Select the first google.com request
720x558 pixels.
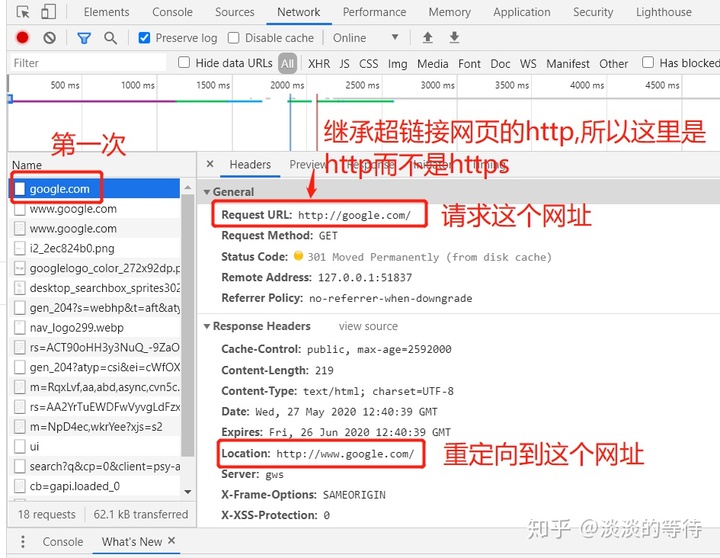tap(94, 189)
